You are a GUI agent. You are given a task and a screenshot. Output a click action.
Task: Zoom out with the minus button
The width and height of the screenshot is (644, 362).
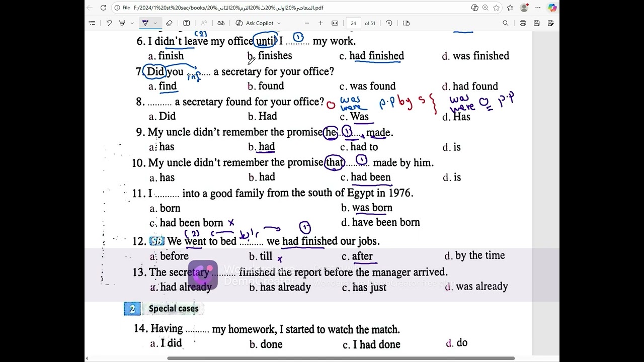point(307,23)
